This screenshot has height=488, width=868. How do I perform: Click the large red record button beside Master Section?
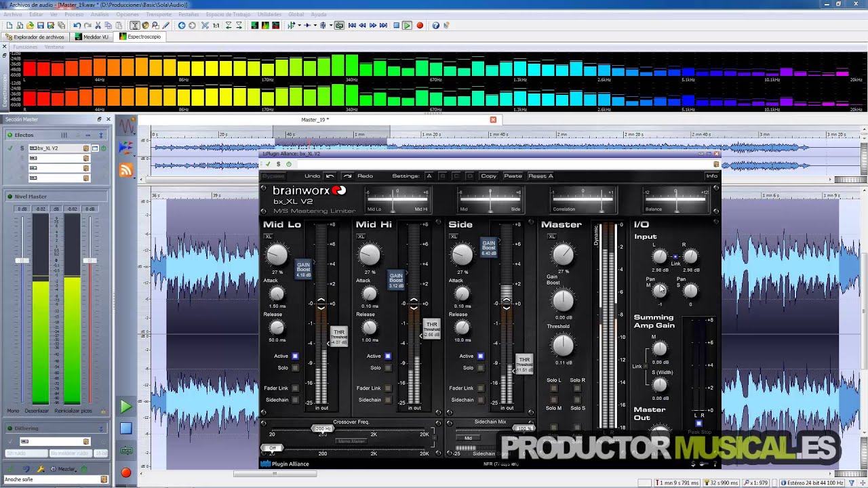point(126,472)
